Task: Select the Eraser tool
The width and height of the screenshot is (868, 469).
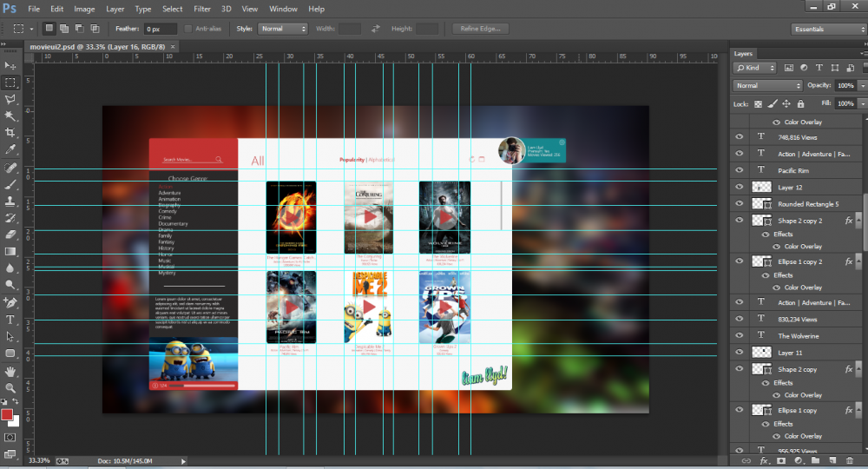Action: point(10,234)
